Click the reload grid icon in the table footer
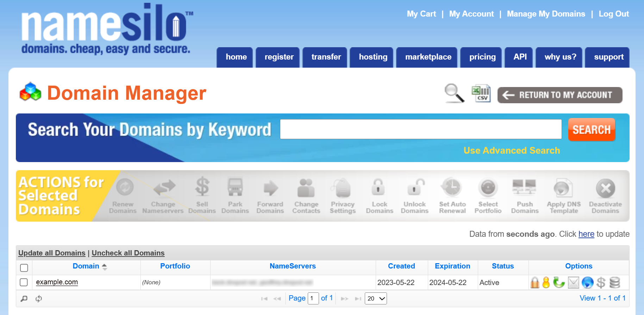Screen dimensions: 644x315 point(39,299)
